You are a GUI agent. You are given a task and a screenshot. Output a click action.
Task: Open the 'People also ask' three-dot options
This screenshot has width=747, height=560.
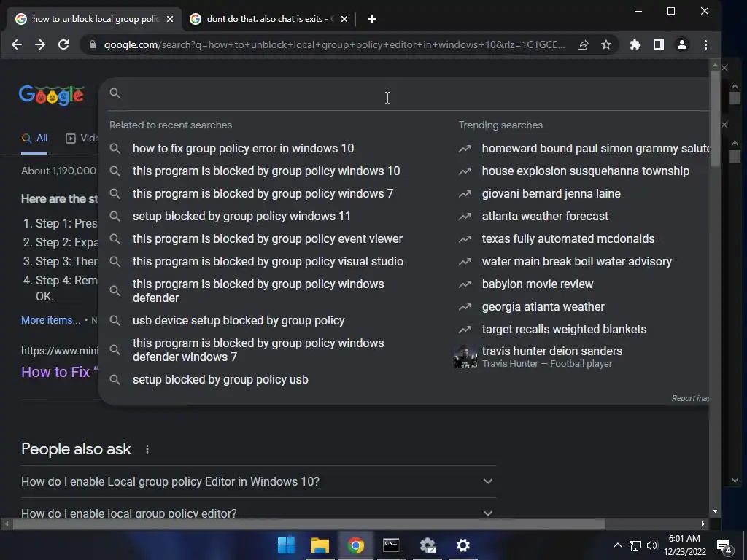(x=147, y=449)
